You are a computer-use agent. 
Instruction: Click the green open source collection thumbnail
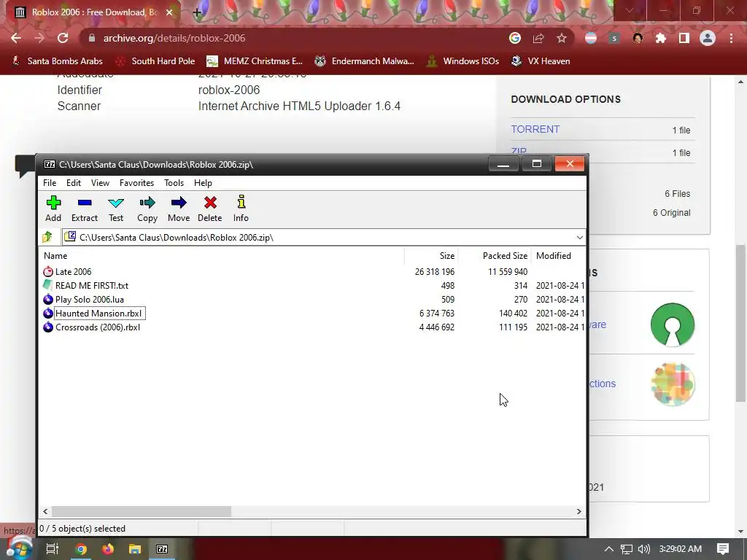coord(672,324)
